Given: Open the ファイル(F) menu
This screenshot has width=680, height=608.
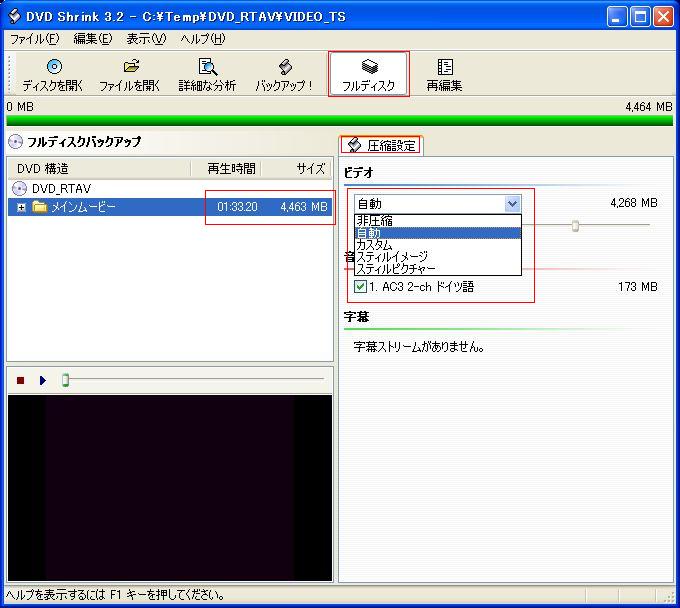Looking at the screenshot, I should (34, 39).
